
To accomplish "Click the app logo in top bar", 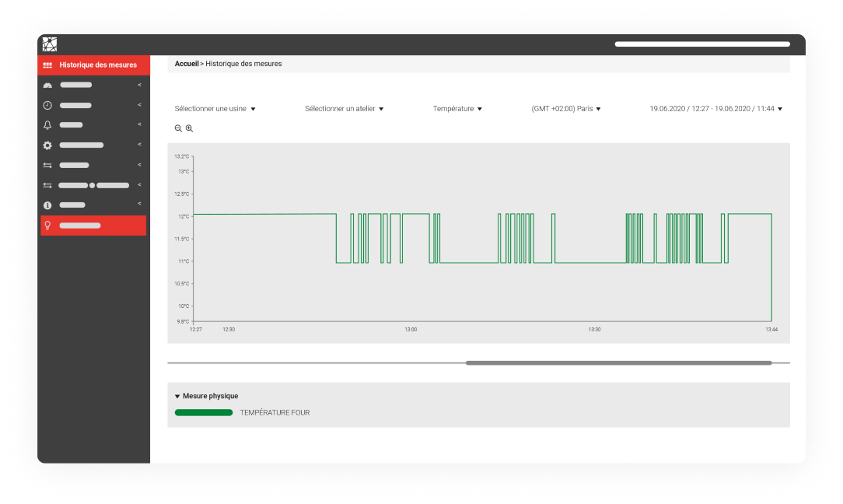I will point(50,44).
